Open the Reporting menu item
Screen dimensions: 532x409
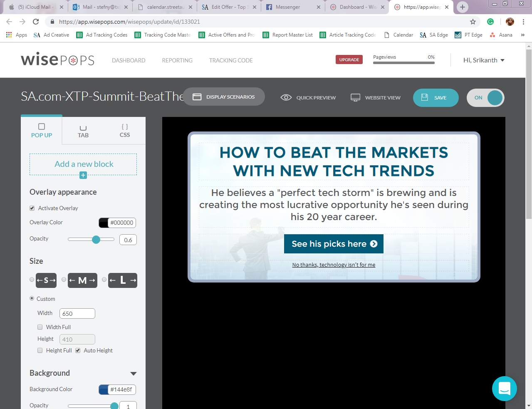point(177,60)
